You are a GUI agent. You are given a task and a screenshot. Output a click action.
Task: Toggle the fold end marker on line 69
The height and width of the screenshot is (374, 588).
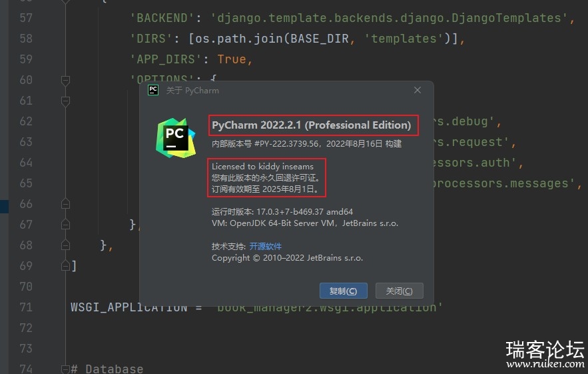click(65, 266)
